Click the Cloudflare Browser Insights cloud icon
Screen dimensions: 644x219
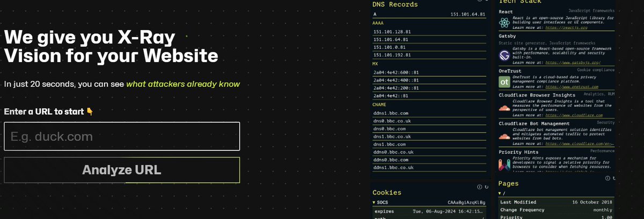point(504,108)
